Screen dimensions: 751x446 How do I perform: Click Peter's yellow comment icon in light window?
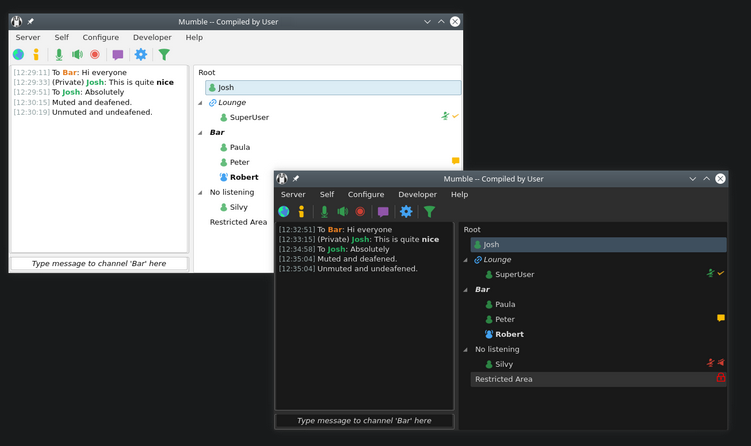[455, 161]
